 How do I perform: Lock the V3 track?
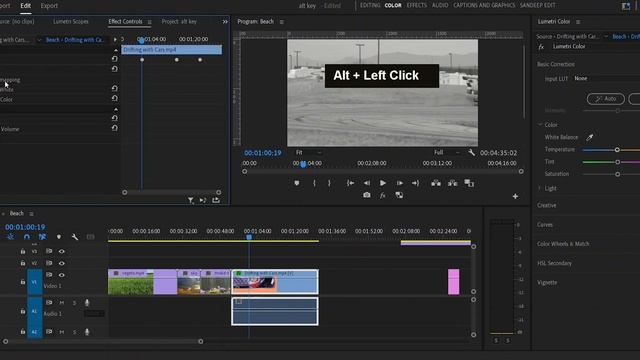point(23,251)
